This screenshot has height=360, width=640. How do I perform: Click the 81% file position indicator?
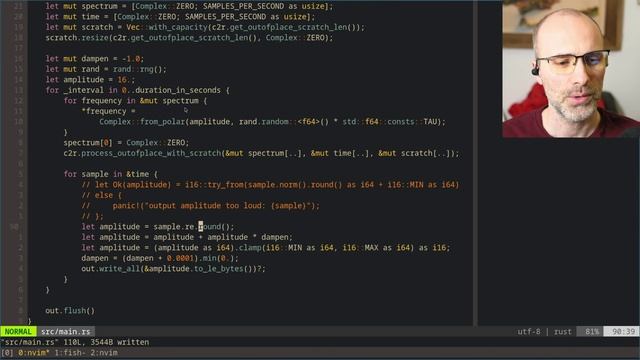(x=591, y=331)
